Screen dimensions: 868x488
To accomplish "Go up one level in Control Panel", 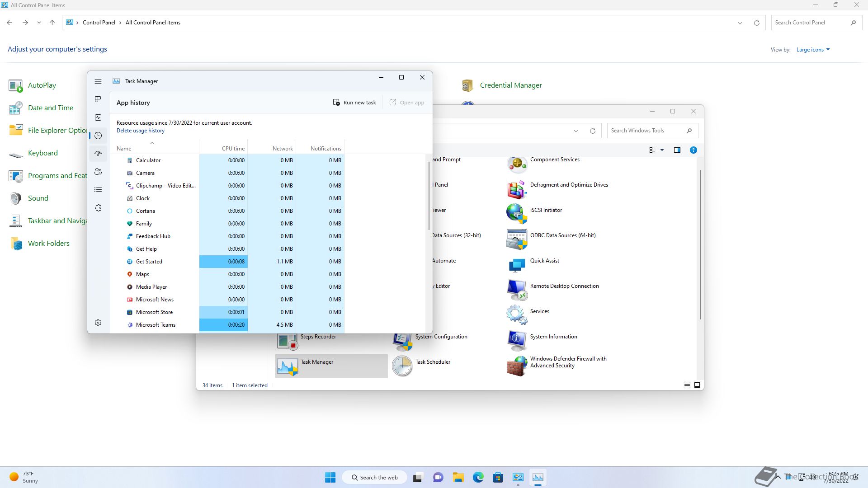I will 52,23.
